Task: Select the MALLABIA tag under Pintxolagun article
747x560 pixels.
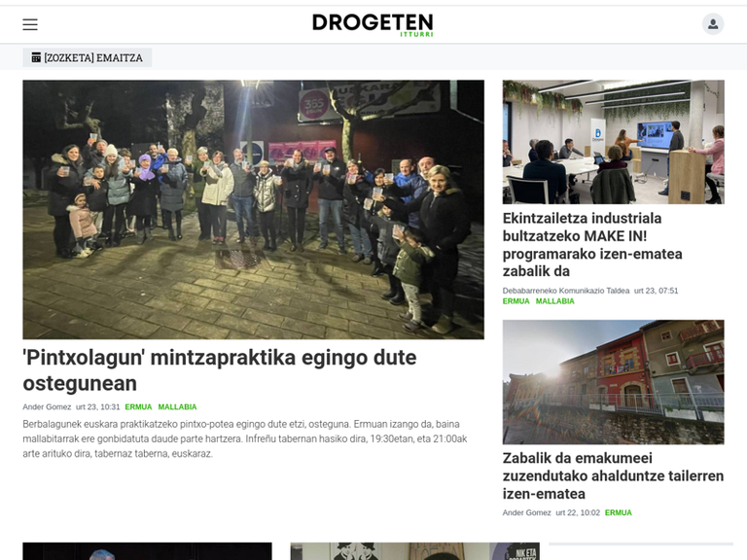Action: [x=177, y=407]
